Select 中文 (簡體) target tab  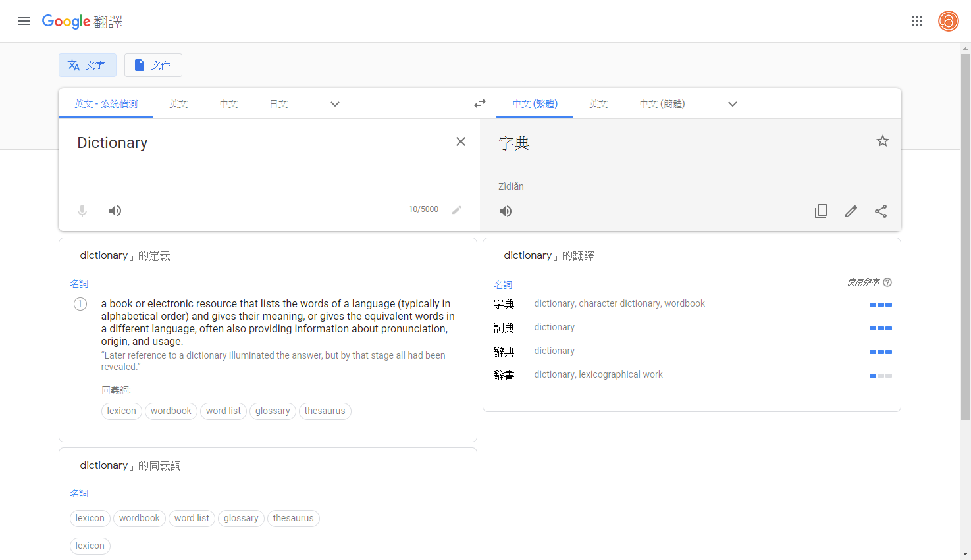(x=662, y=104)
